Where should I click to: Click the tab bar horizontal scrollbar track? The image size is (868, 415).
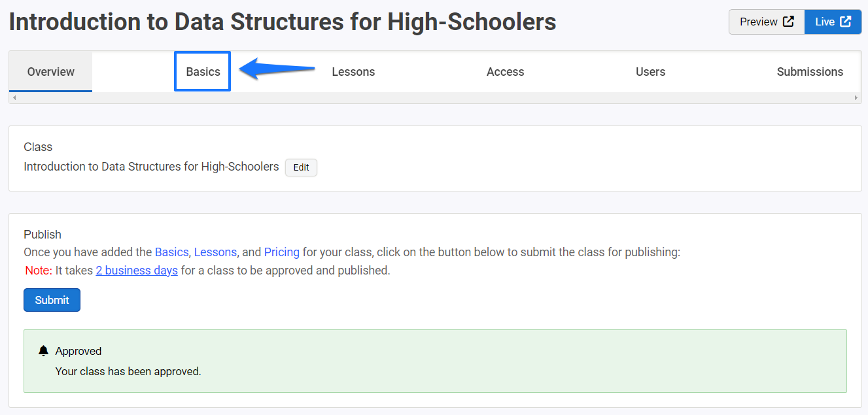[435, 98]
